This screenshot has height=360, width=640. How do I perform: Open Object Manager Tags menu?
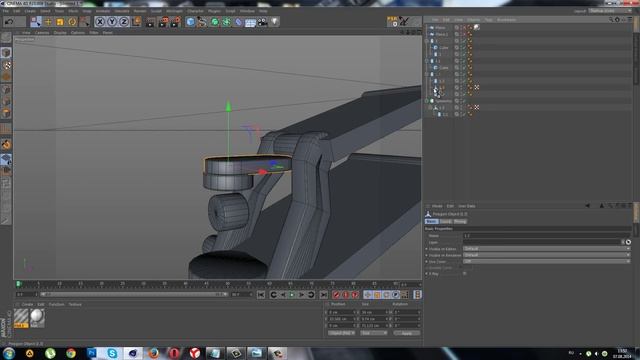point(488,20)
